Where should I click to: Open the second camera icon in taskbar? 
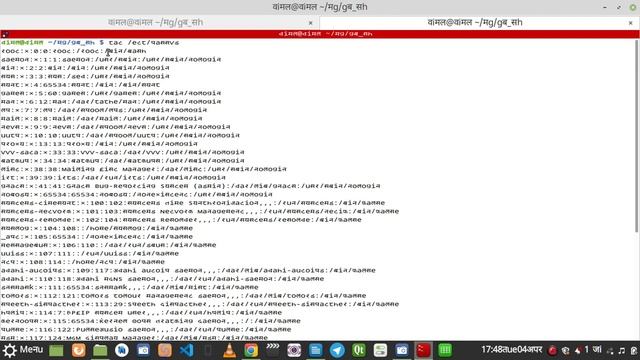[x=402, y=350]
